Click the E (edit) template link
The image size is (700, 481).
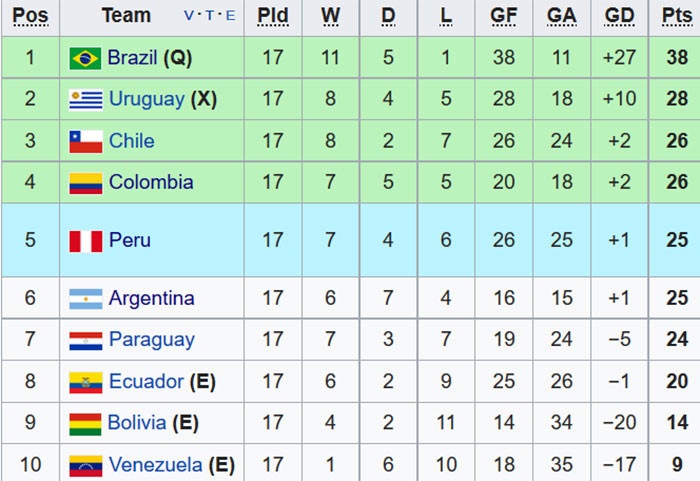point(231,16)
